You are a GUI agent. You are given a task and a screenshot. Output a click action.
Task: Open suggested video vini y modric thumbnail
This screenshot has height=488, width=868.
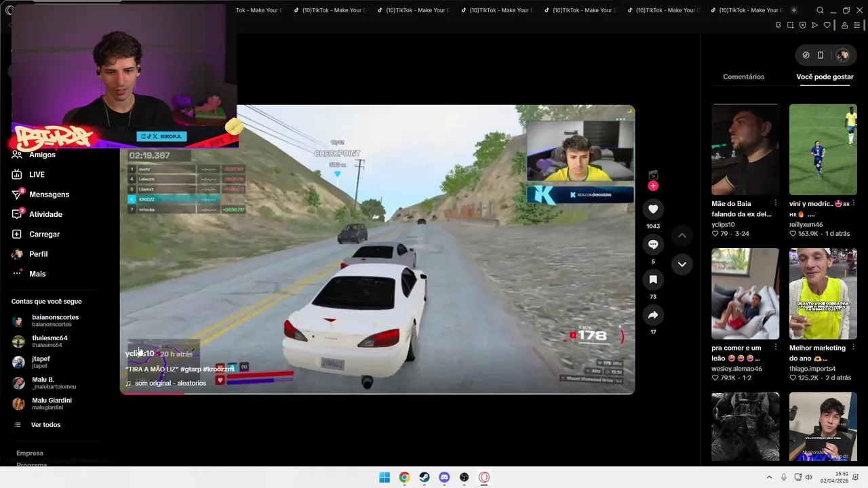(x=823, y=150)
